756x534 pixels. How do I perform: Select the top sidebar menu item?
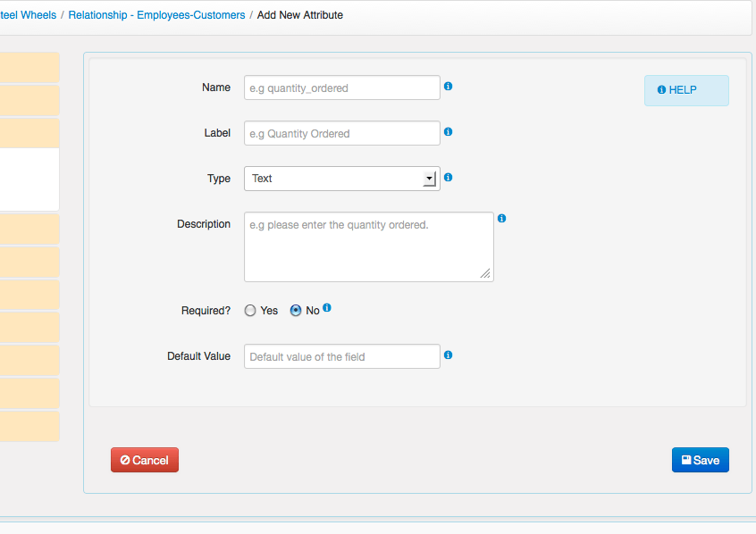point(29,68)
